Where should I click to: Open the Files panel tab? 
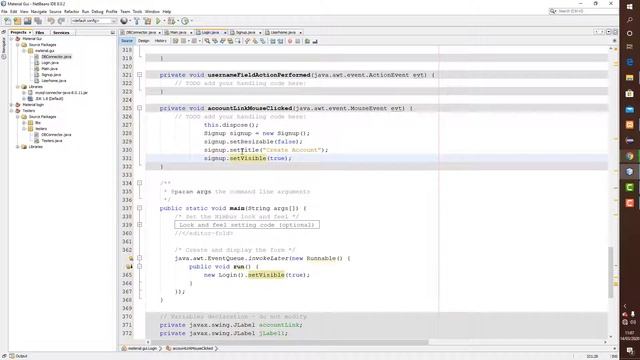pyautogui.click(x=40, y=32)
